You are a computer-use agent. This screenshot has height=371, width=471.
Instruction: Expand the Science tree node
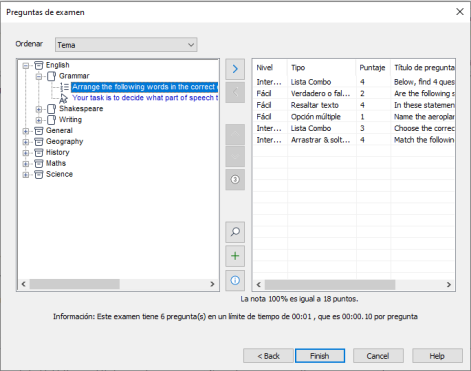click(x=26, y=175)
